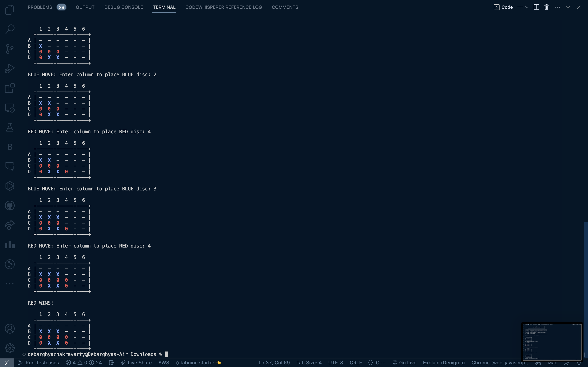Open the Testing flask icon
The width and height of the screenshot is (588, 367).
[10, 127]
